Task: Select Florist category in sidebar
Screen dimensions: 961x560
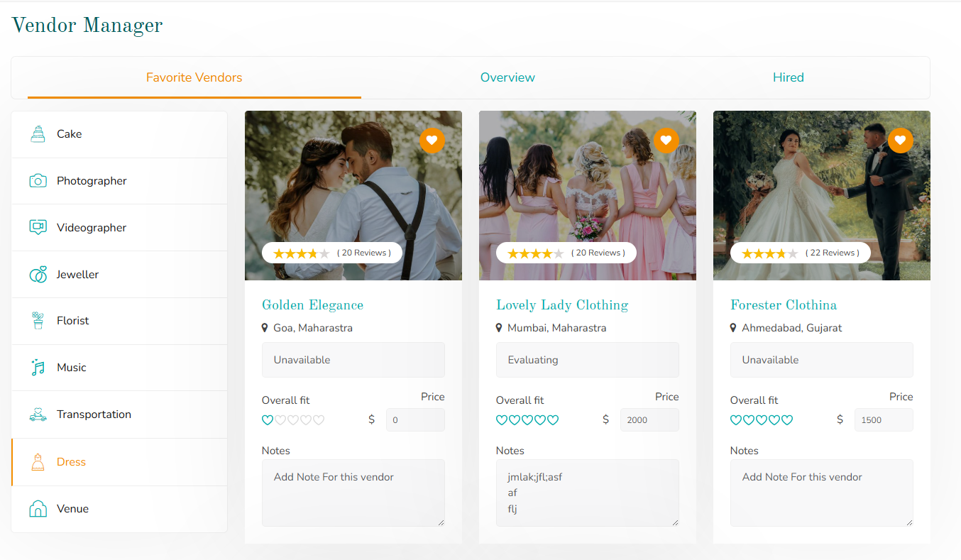Action: coord(119,321)
